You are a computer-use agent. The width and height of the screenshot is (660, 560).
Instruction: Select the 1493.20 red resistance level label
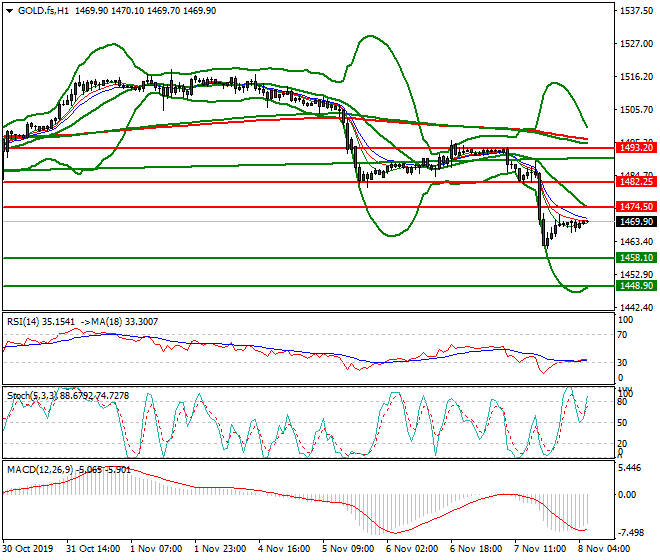(x=636, y=147)
